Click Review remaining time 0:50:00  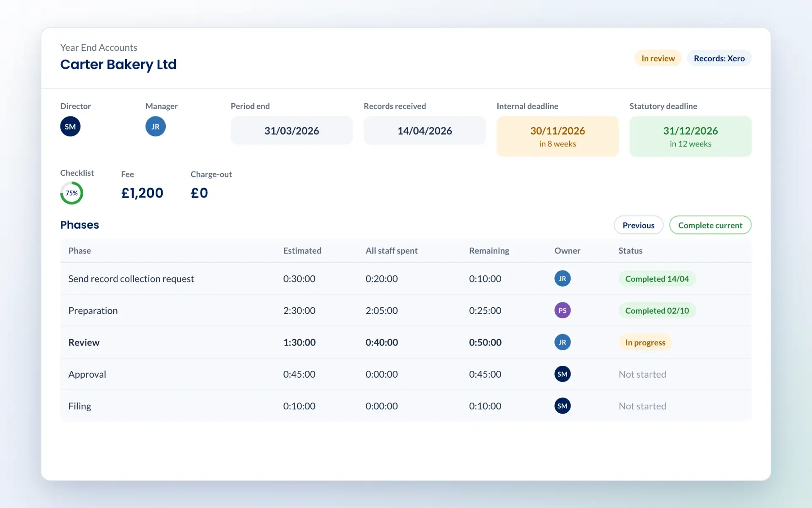pos(486,342)
